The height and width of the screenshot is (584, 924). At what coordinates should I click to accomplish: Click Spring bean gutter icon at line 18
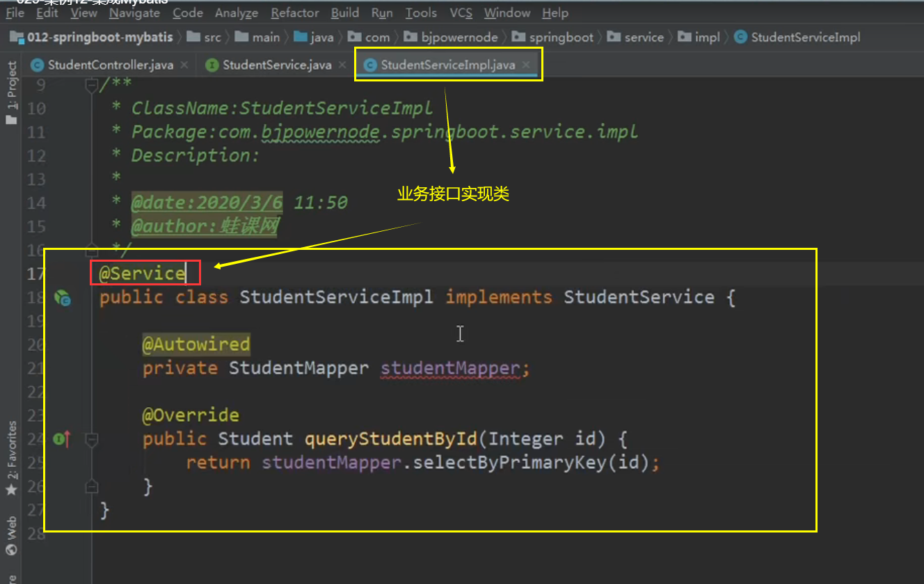point(63,299)
